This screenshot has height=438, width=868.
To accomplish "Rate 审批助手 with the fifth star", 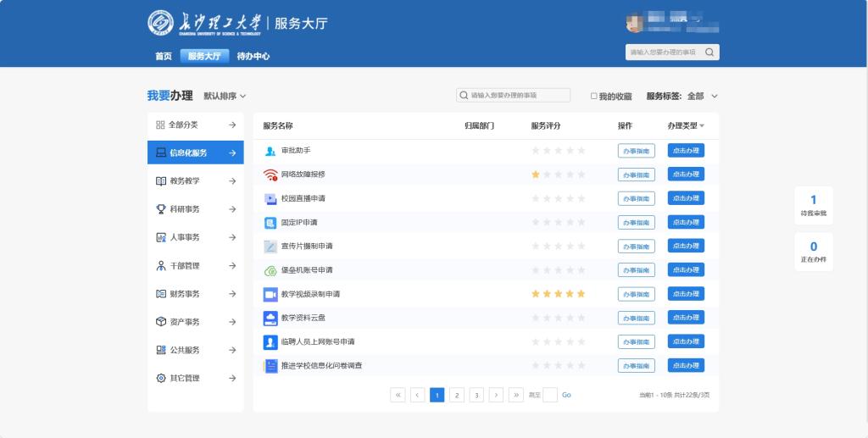I will (581, 151).
